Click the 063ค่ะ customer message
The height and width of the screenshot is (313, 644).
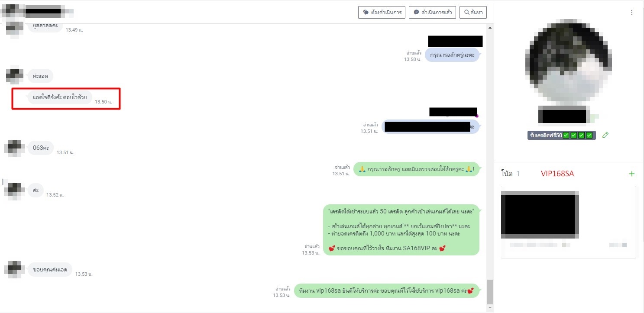coord(41,148)
